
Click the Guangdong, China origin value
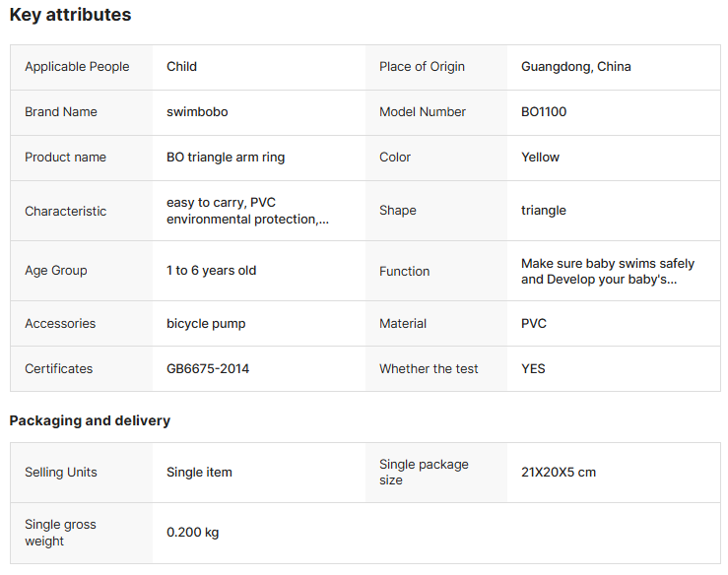click(x=576, y=67)
